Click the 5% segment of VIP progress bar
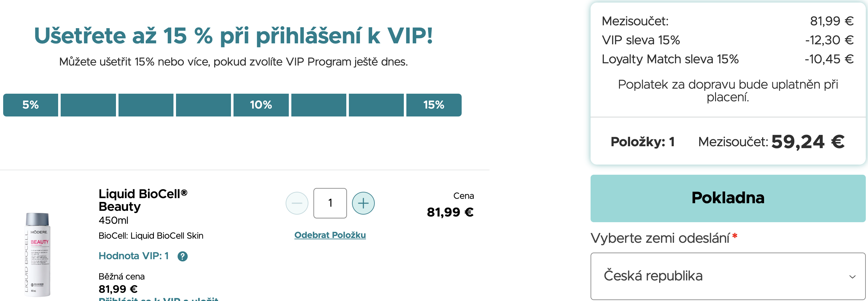 point(31,105)
